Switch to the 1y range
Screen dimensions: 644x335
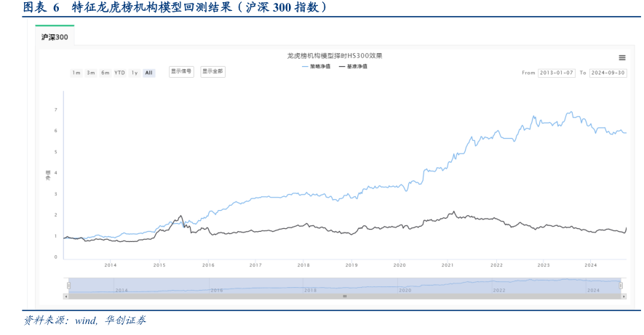coord(135,73)
